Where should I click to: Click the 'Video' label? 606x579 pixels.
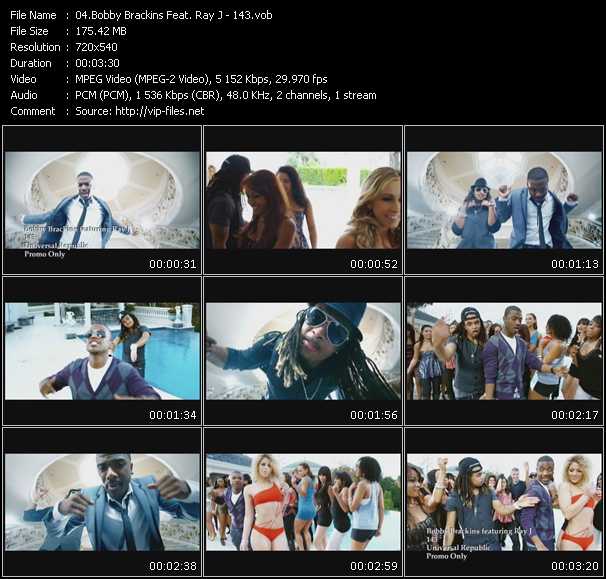click(24, 79)
